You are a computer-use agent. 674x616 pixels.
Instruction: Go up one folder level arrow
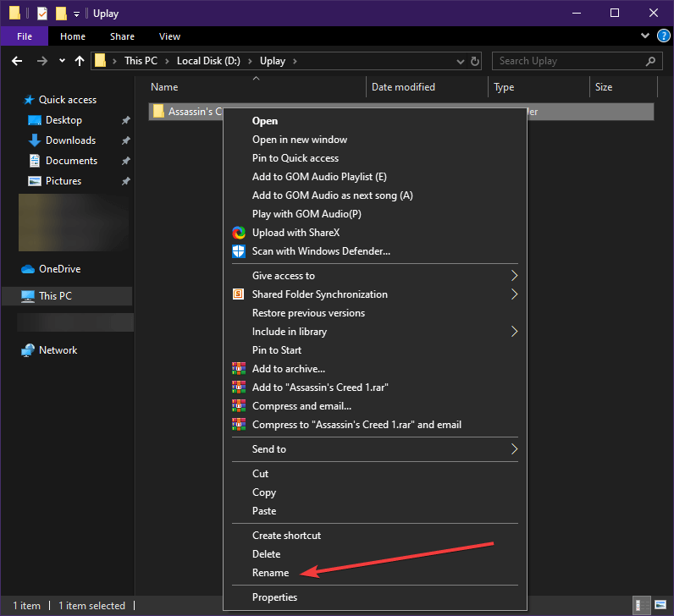point(79,61)
